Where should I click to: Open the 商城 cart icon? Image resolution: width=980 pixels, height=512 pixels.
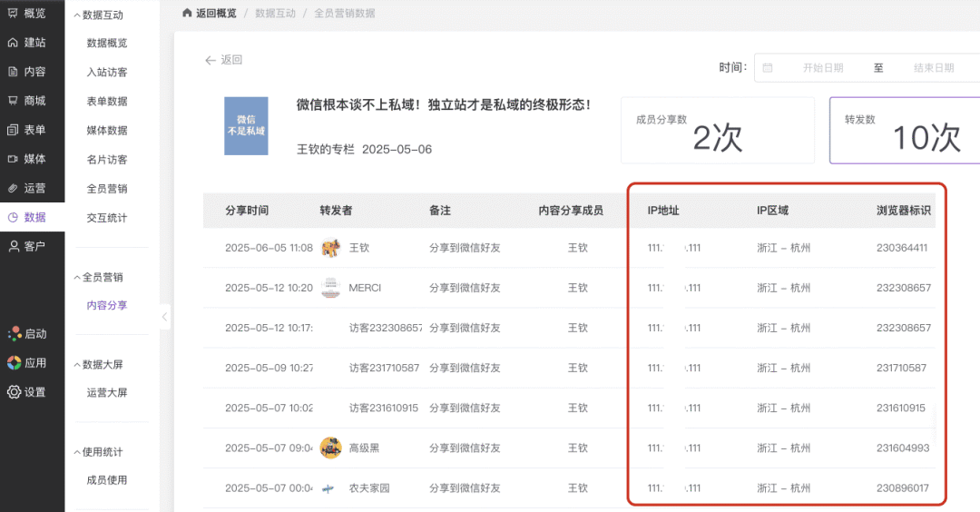point(13,100)
